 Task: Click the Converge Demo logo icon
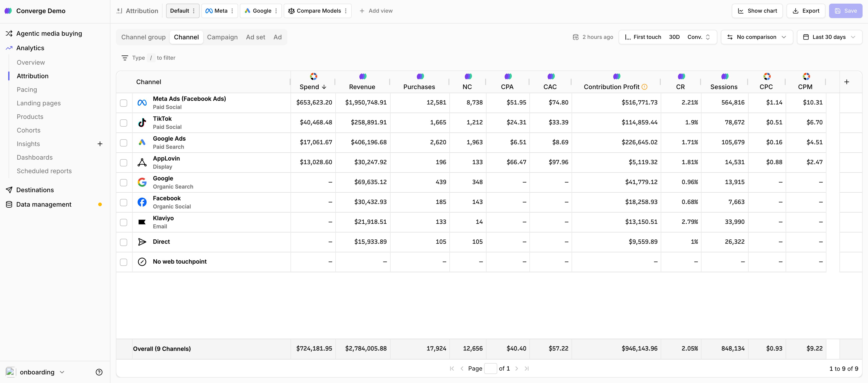pos(8,11)
